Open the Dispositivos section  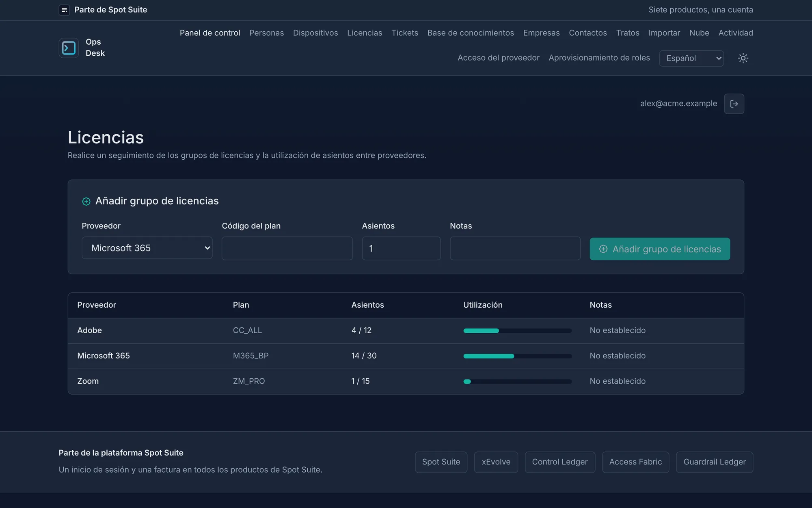pyautogui.click(x=315, y=33)
